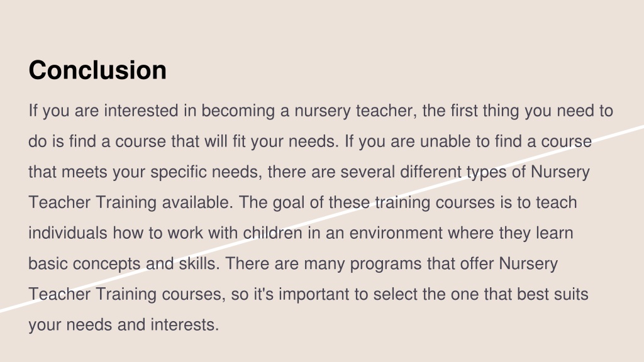Click the words 'environment where they learn'
Image resolution: width=644 pixels, height=362 pixels.
click(x=461, y=233)
